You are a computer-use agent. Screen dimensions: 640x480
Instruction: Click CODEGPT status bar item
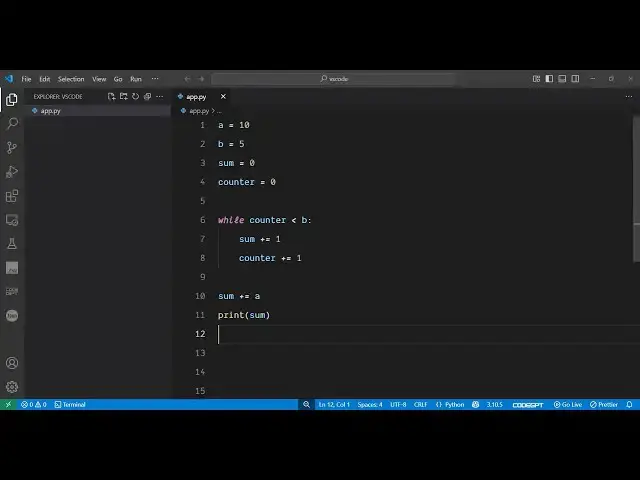pyautogui.click(x=528, y=404)
